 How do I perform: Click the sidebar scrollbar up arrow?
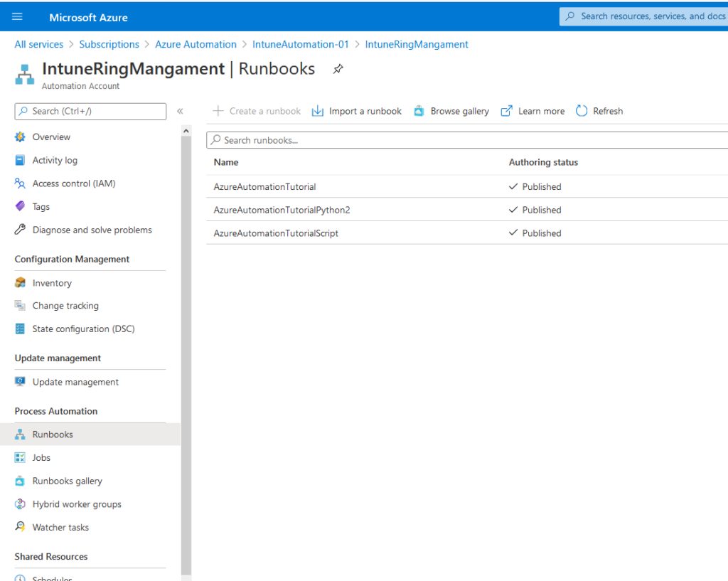186,131
